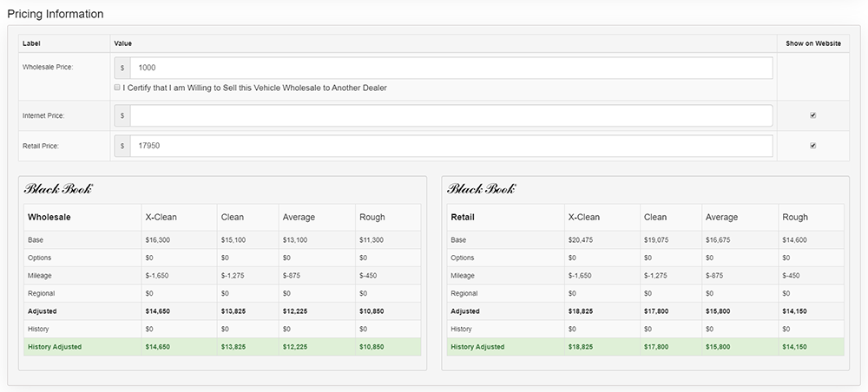Click the certification text about selling wholesale

(x=254, y=88)
